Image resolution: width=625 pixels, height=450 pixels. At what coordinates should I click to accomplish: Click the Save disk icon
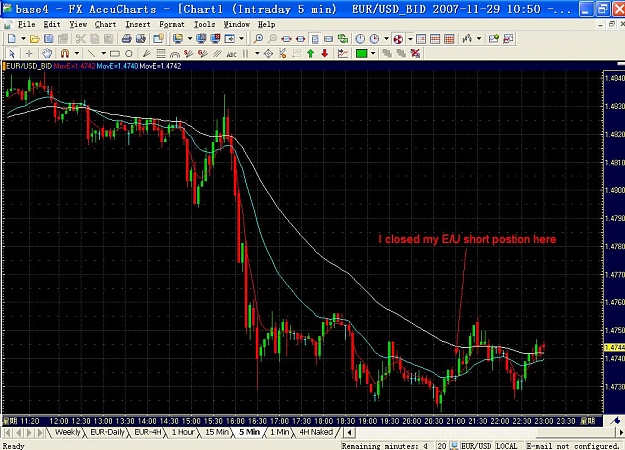tap(49, 39)
